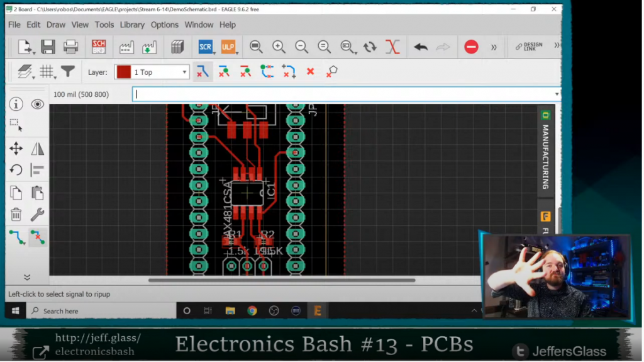Switch to schematic with SCH/BRD icon

click(x=99, y=47)
